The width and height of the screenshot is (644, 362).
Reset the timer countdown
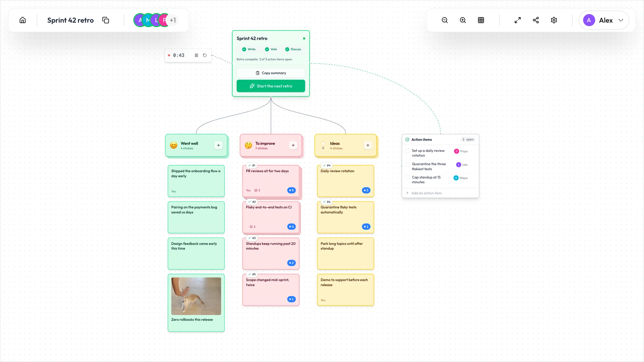[205, 55]
